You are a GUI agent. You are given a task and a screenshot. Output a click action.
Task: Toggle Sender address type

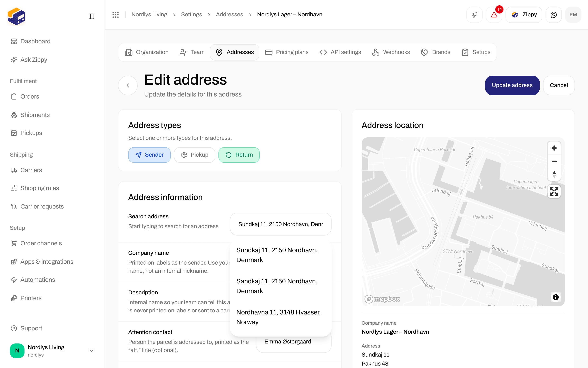coord(149,155)
